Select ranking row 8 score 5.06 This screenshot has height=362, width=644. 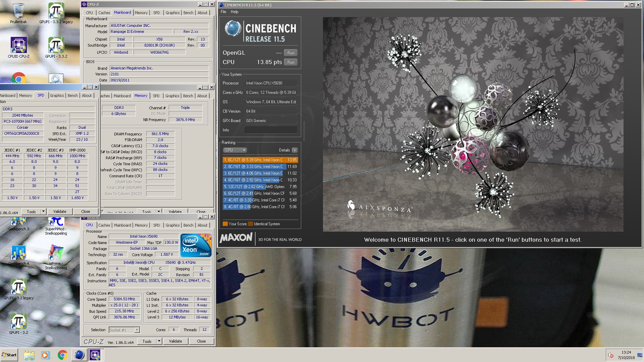(260, 207)
